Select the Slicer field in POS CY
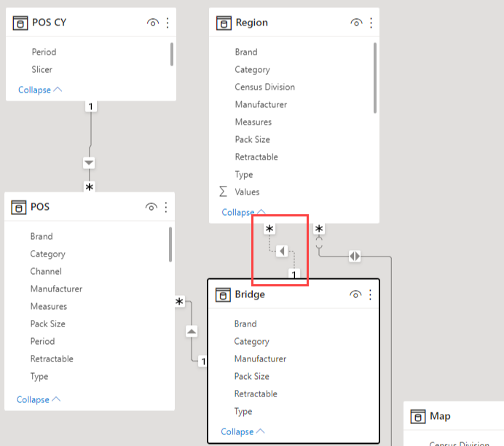Screen dimensions: 504x446 (x=42, y=69)
